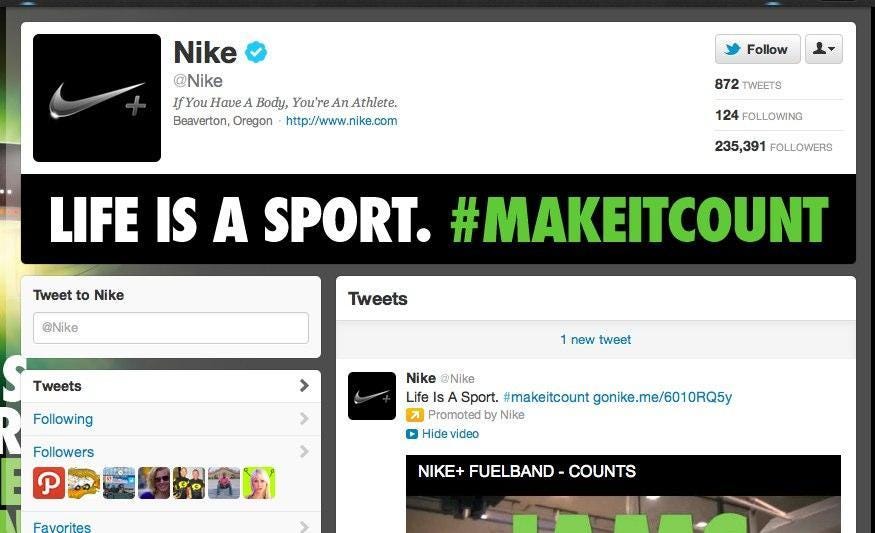Focus the @Nike tweet input box
Image resolution: width=875 pixels, height=533 pixels.
(171, 328)
